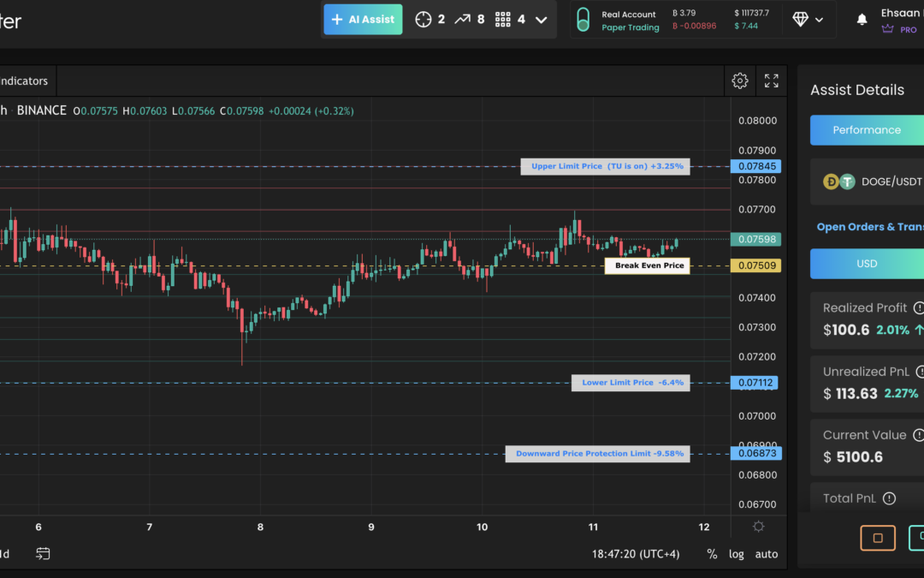Click the go-to-date calendar icon
The height and width of the screenshot is (578, 924).
click(x=44, y=554)
